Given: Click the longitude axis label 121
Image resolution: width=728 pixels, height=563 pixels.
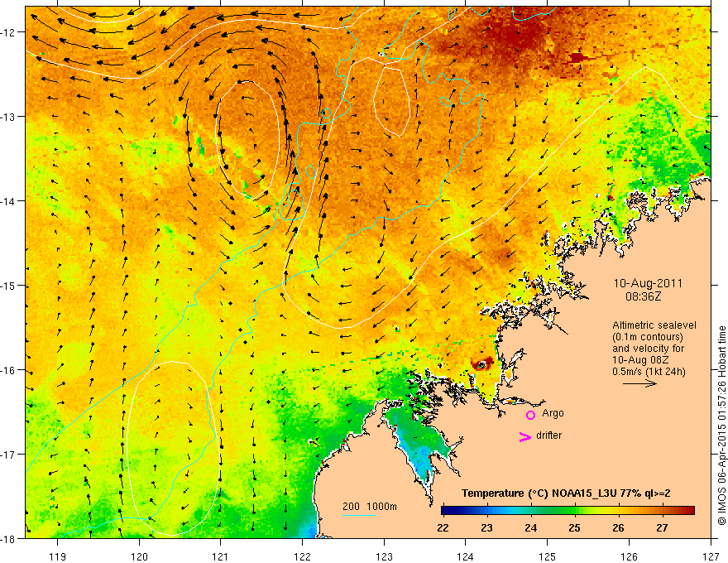Looking at the screenshot, I should click(221, 556).
